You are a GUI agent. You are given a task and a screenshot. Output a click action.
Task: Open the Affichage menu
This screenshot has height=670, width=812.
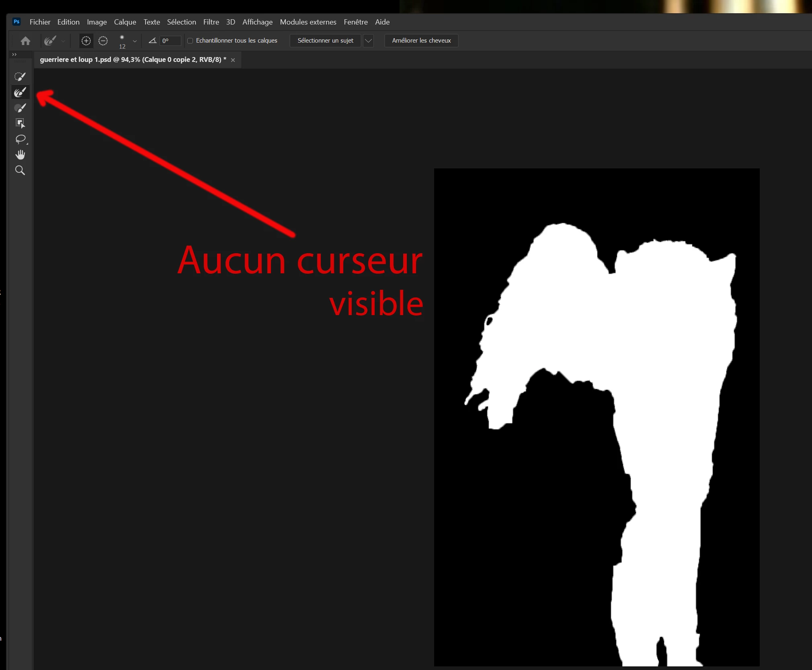point(257,22)
